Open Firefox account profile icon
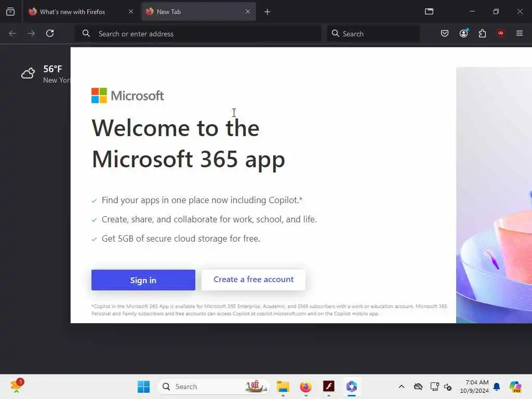The image size is (532, 399). tap(463, 33)
